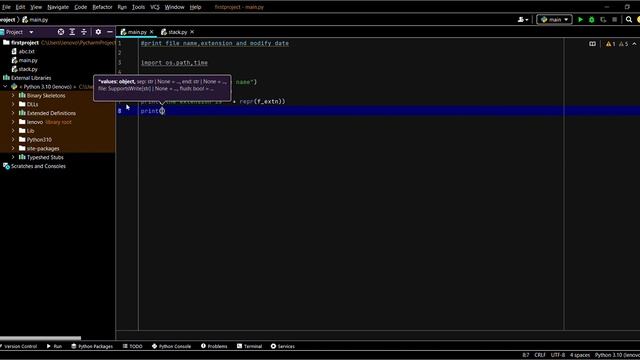Open the Run menu
Image resolution: width=640 pixels, height=360 pixels.
click(x=122, y=7)
